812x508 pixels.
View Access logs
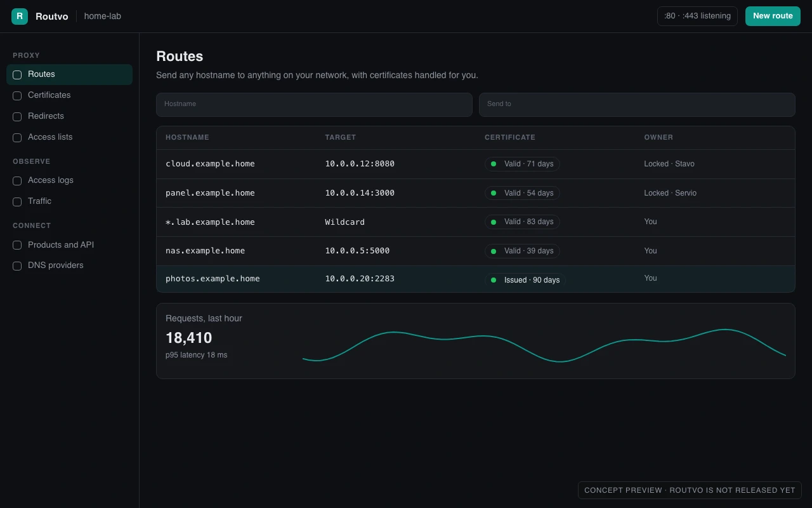point(69,180)
